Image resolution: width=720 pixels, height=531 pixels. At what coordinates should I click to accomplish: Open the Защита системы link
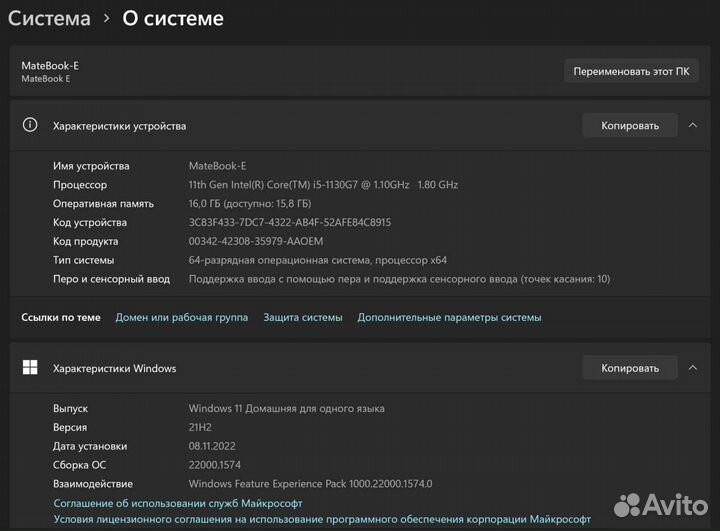coord(302,317)
